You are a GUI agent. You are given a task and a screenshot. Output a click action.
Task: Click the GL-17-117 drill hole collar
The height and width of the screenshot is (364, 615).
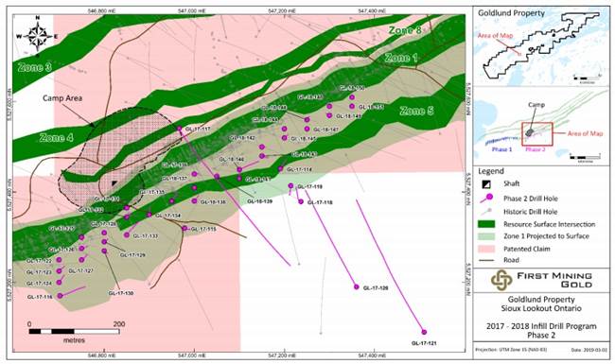point(180,129)
